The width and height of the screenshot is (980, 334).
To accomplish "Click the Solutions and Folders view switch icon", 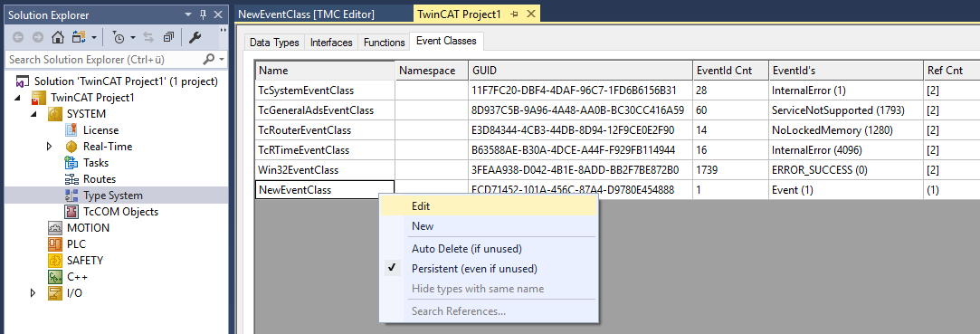I will point(79,37).
